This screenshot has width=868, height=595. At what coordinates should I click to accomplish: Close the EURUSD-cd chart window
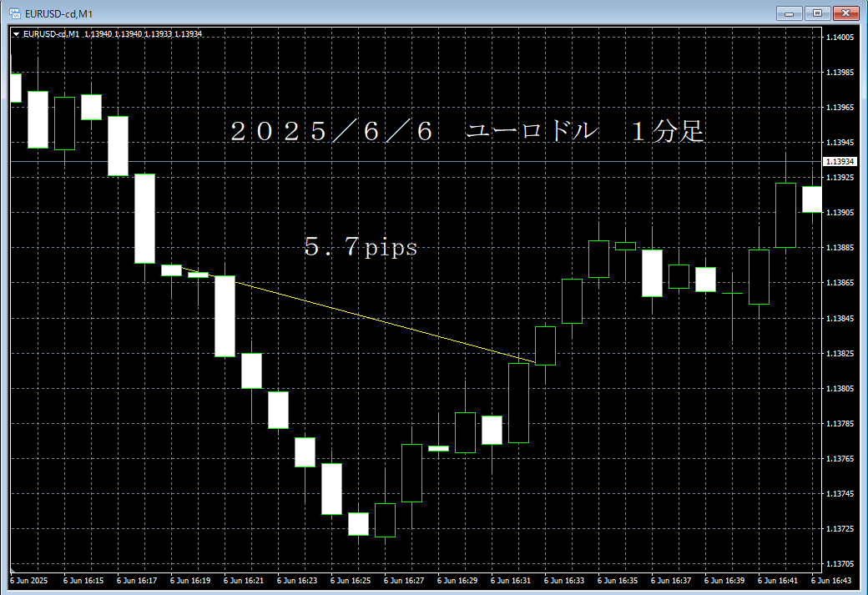(845, 13)
